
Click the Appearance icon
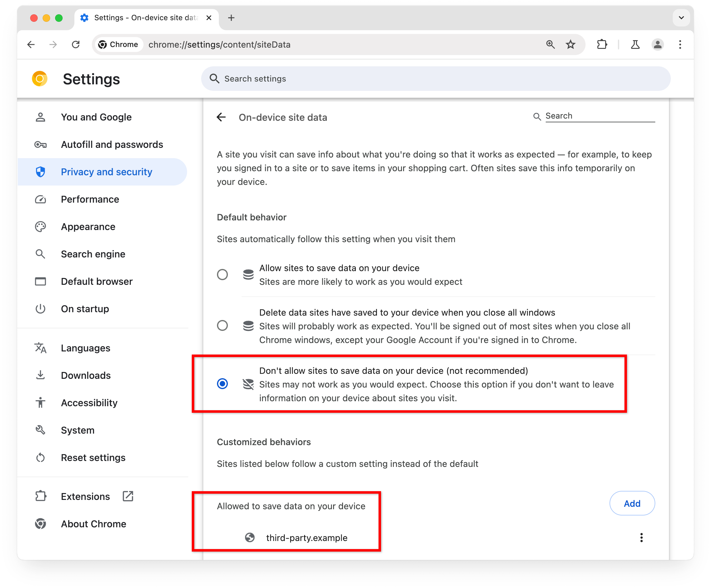pos(40,227)
